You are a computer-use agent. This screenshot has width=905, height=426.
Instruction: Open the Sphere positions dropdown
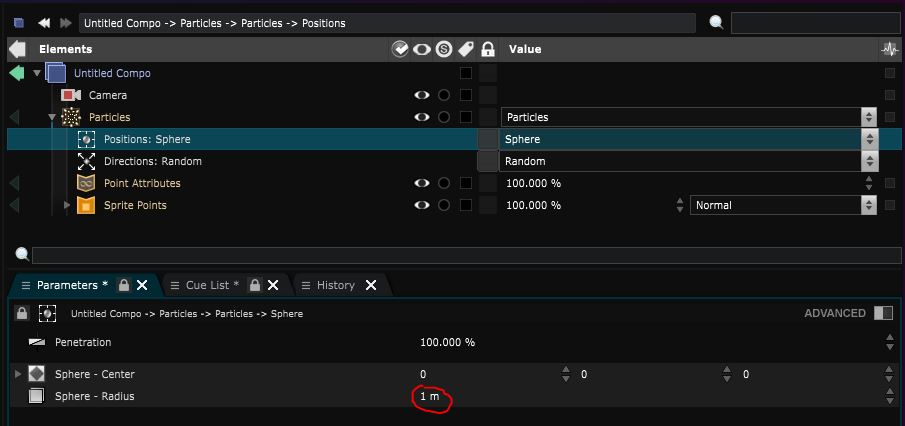869,139
